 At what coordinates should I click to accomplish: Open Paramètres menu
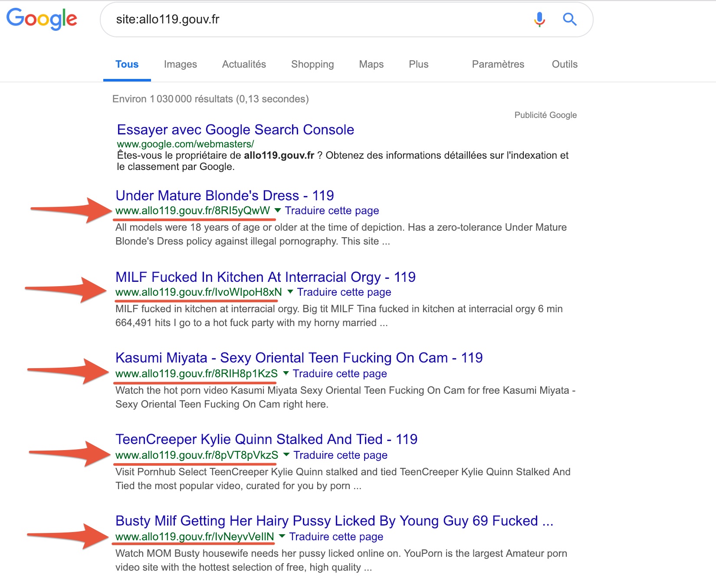click(498, 64)
